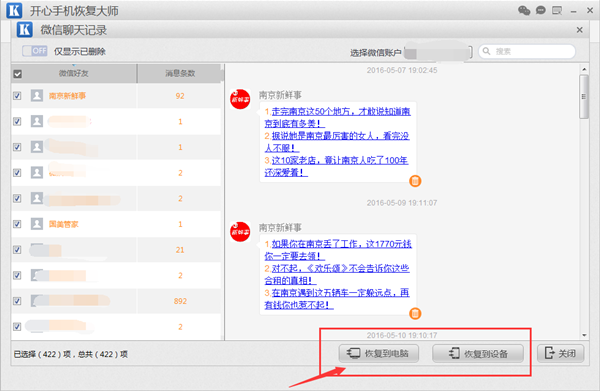Click the scrollbar up arrow in the chat panel
The height and width of the screenshot is (391, 600).
(x=584, y=69)
